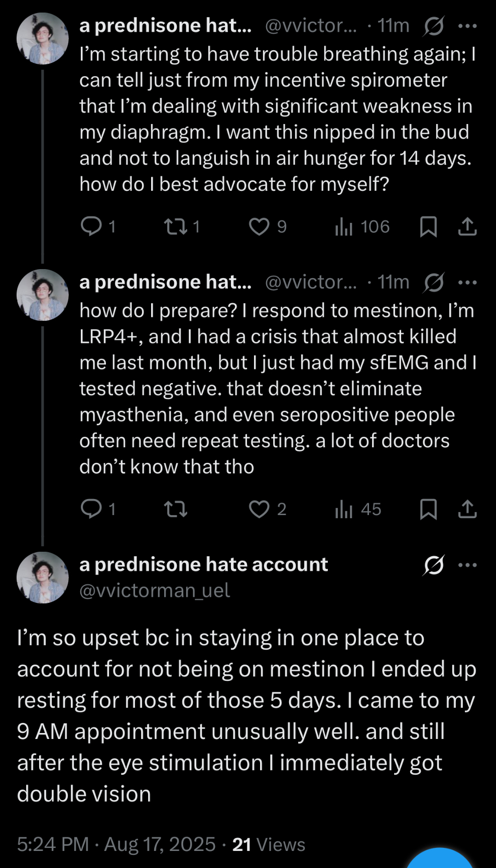View analytics showing 45 views

358,510
